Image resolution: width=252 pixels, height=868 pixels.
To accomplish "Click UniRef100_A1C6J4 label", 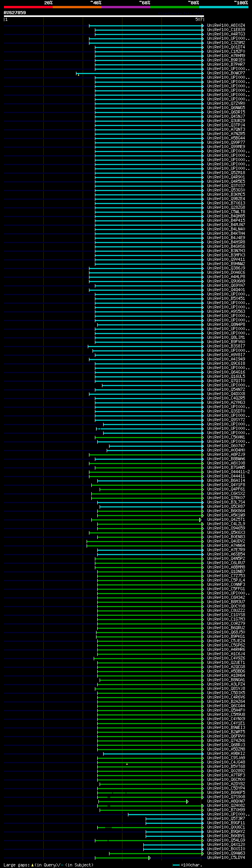I will pyautogui.click(x=226, y=654).
